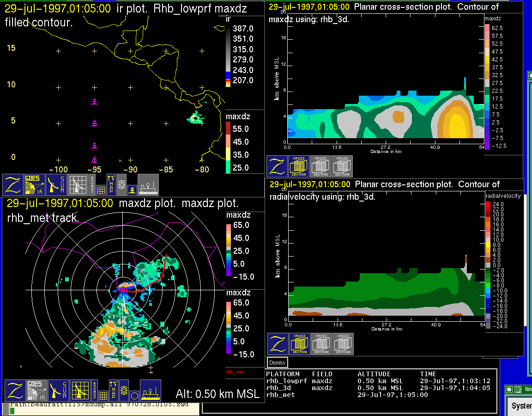The width and height of the screenshot is (532, 416).
Task: Enable the grayed GOES IR icon in the maxdz plot window
Action: click(x=36, y=391)
